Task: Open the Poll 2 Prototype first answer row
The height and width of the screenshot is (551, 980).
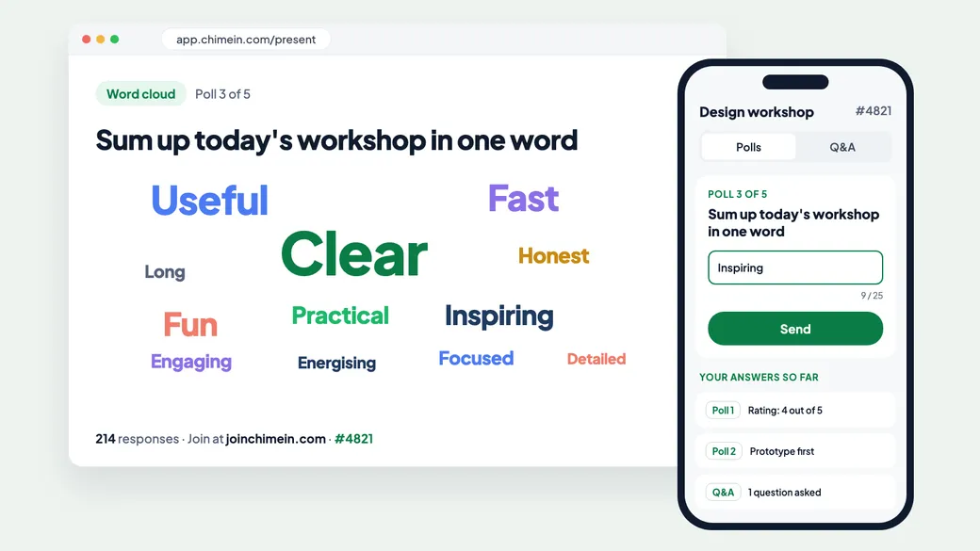Action: (795, 451)
